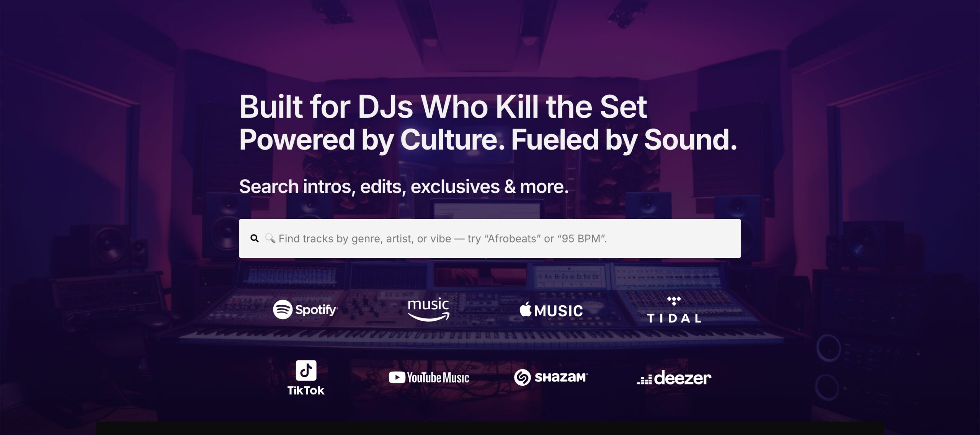Open the SHAZAM wordmark link
Viewport: 980px width, 435px height.
561,378
